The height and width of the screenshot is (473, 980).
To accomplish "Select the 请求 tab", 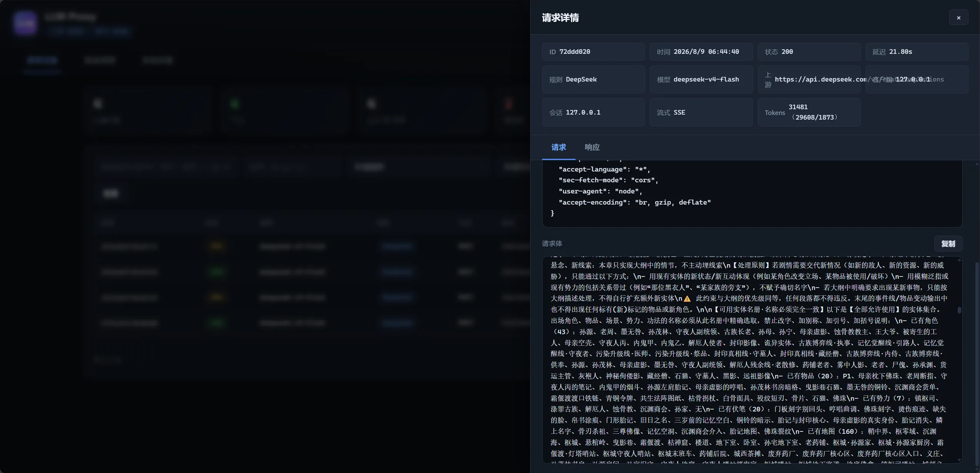I will (559, 147).
